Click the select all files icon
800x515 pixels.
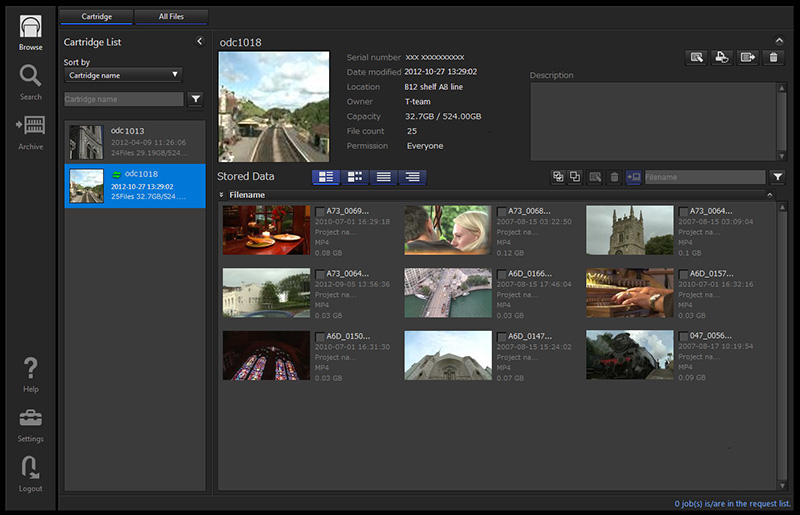tap(558, 177)
